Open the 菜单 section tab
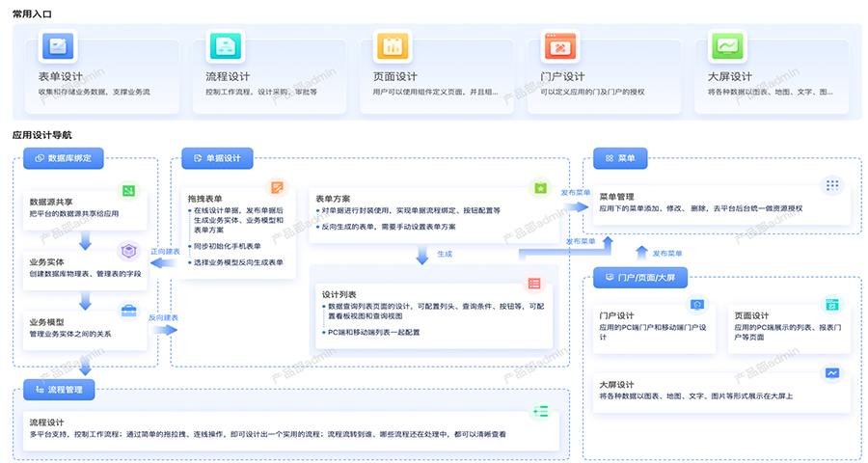 620,158
